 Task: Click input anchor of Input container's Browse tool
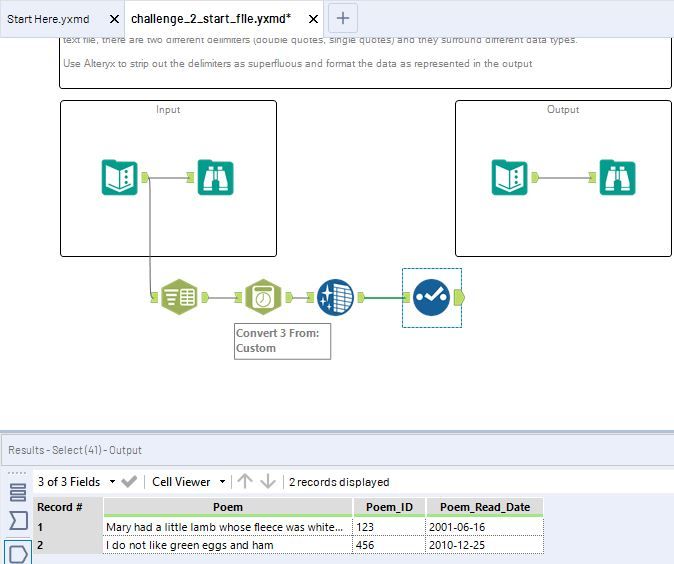[190, 177]
